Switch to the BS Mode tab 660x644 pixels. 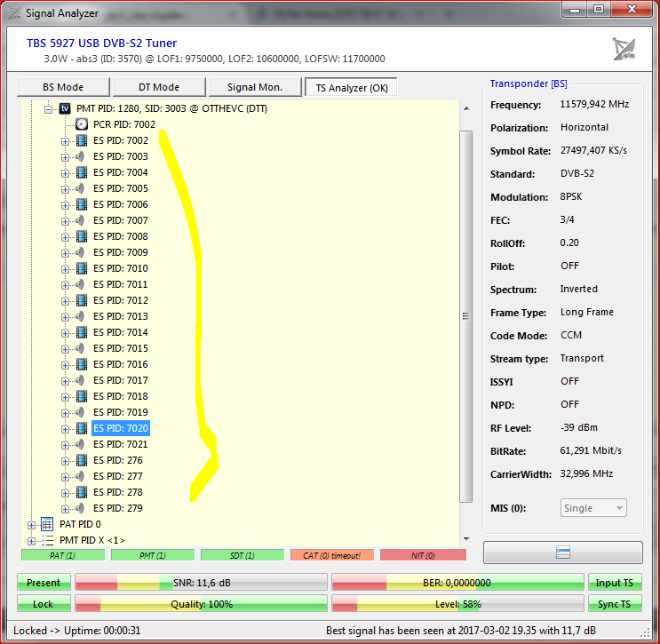[x=64, y=87]
